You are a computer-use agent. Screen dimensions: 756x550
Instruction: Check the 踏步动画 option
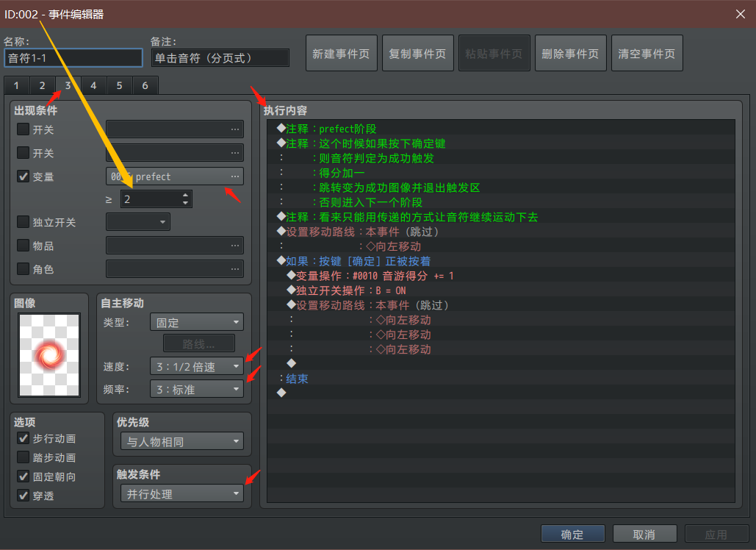click(24, 457)
